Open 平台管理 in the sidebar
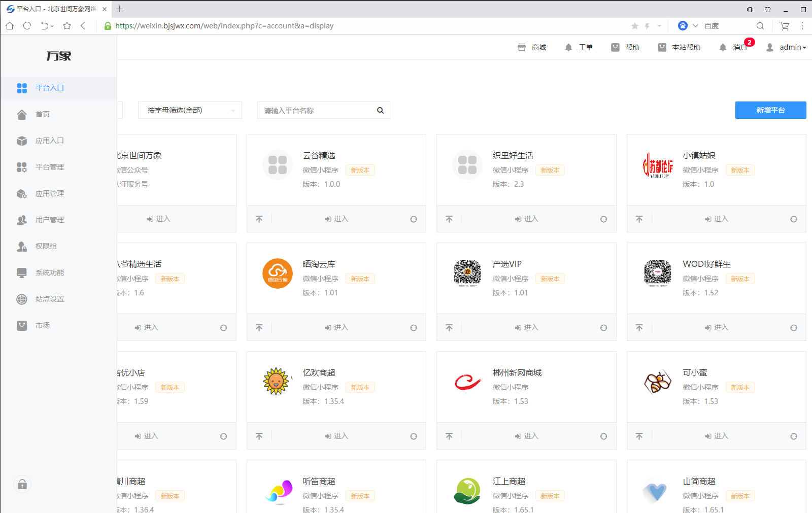The width and height of the screenshot is (812, 513). point(49,167)
